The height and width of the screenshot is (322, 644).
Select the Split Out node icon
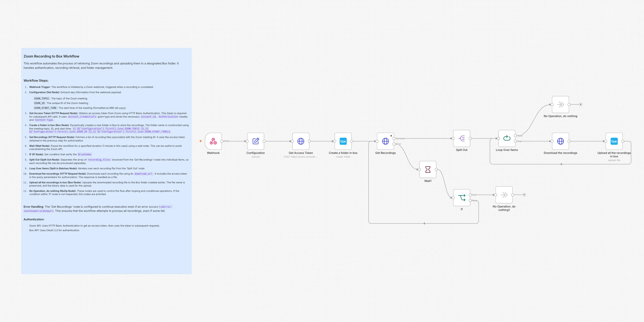click(x=462, y=138)
